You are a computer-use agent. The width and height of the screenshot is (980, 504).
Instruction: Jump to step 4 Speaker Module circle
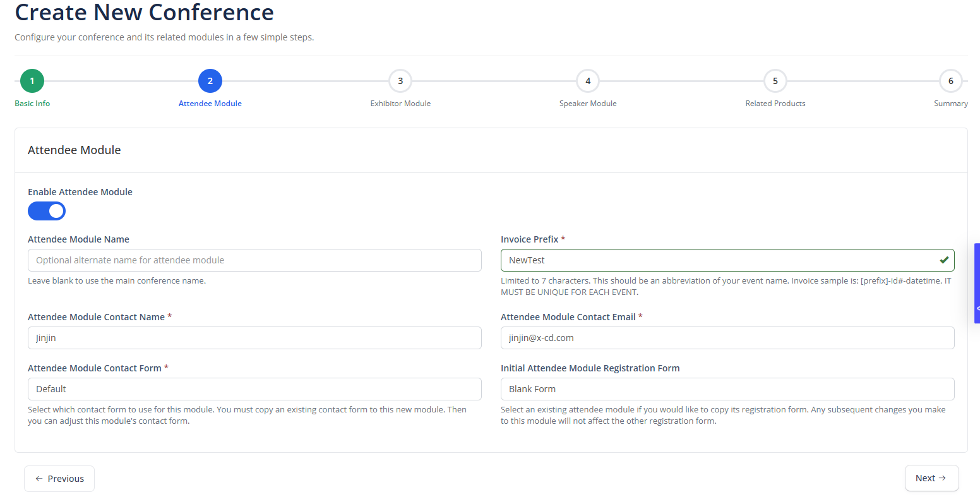[x=588, y=81]
